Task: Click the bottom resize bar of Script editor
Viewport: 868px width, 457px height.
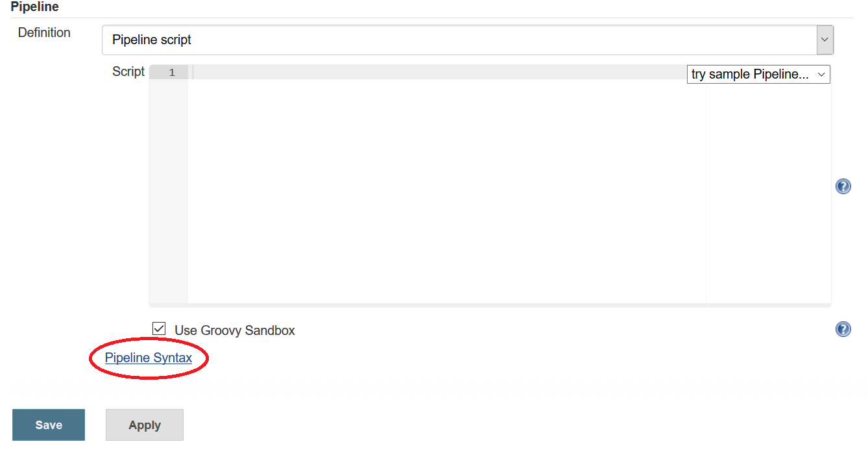Action: 490,305
